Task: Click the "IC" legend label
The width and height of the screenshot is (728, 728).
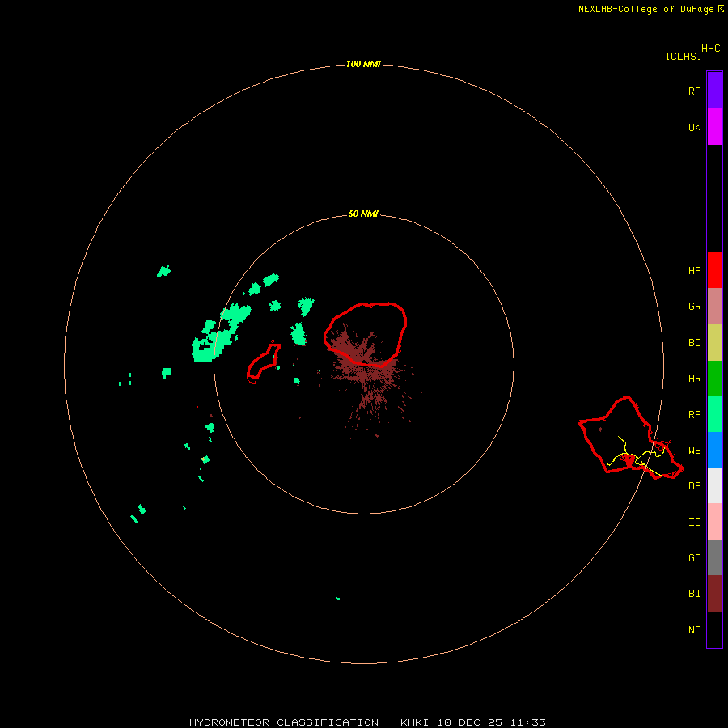Action: pos(695,523)
